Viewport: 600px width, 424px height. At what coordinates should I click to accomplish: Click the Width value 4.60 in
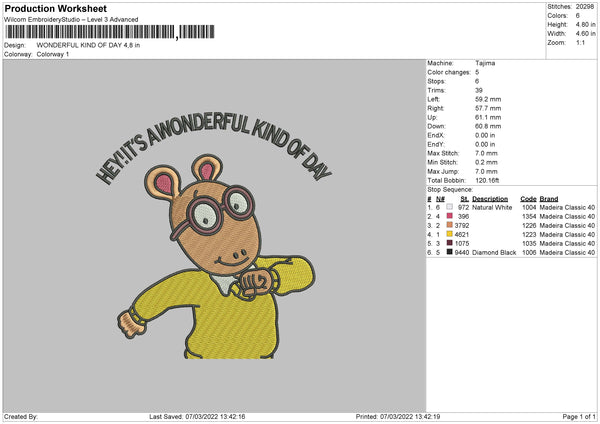(x=585, y=34)
